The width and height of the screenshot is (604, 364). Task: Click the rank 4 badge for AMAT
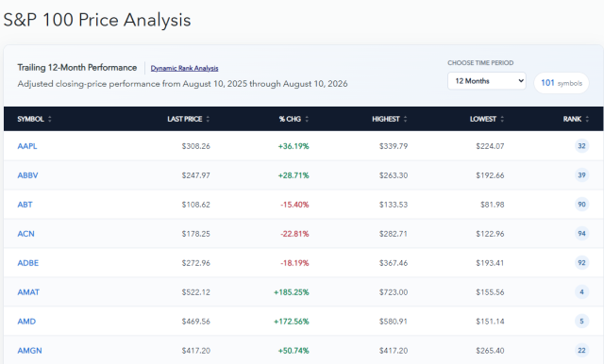pyautogui.click(x=581, y=292)
